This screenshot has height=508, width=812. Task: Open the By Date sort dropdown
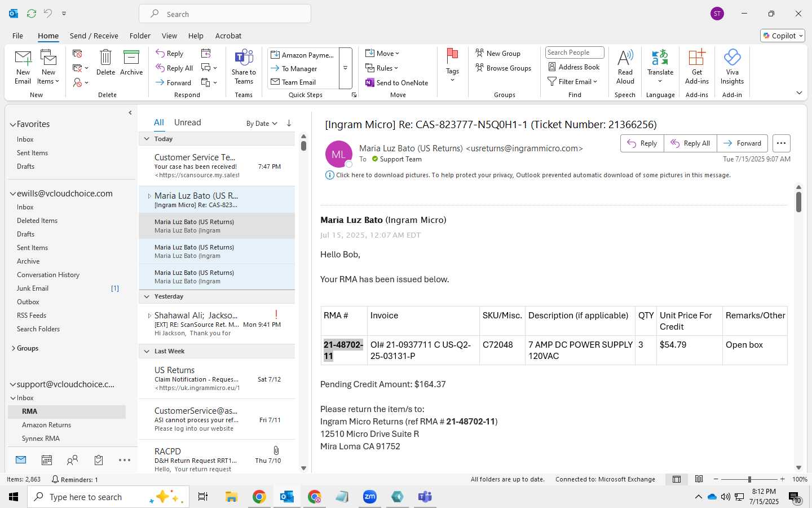point(262,123)
